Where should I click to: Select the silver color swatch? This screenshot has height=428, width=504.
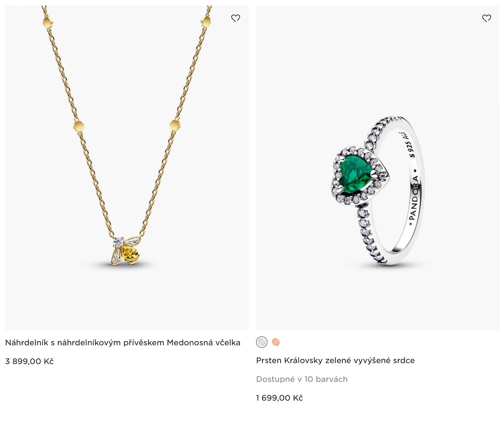[x=262, y=342]
